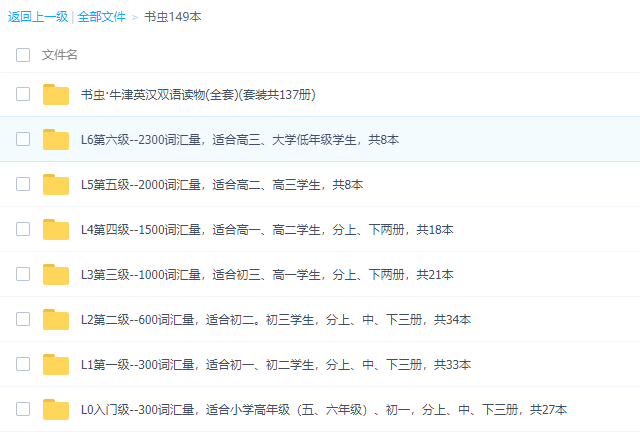Viewport: 640px width, 436px height.
Task: Check the box for L2第二级 folder
Action: (23, 318)
